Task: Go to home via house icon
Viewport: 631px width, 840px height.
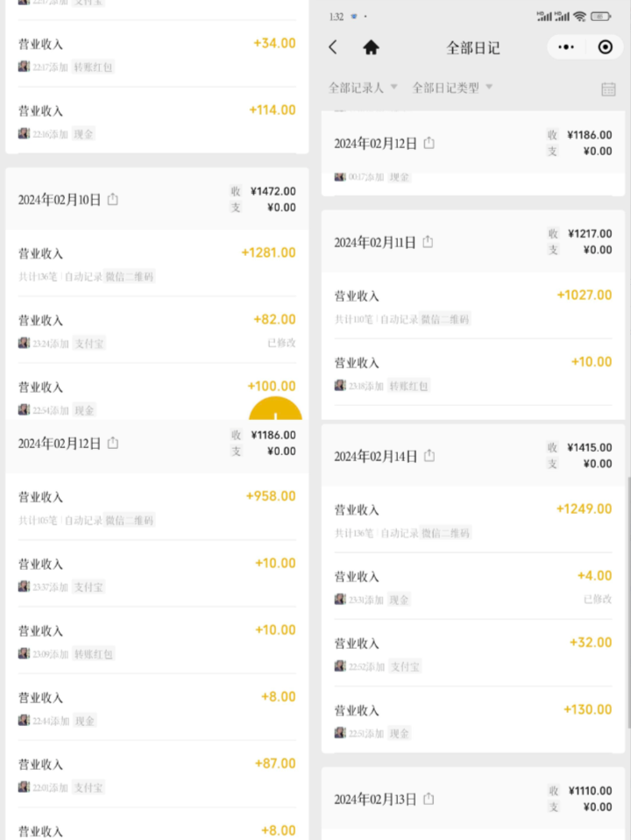Action: pyautogui.click(x=371, y=47)
